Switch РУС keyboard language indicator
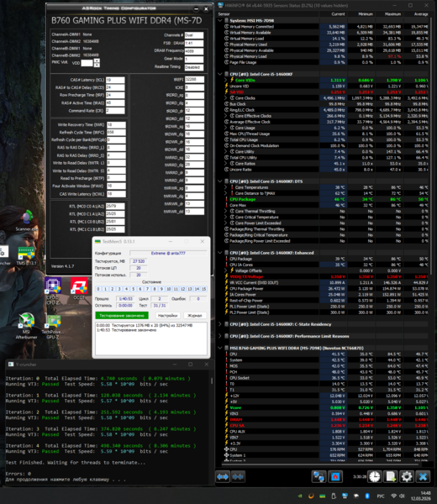This screenshot has width=437, height=504. tap(381, 496)
